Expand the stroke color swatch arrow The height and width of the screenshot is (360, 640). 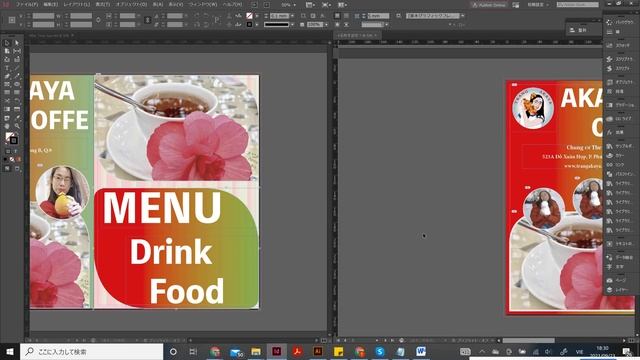[x=257, y=25]
